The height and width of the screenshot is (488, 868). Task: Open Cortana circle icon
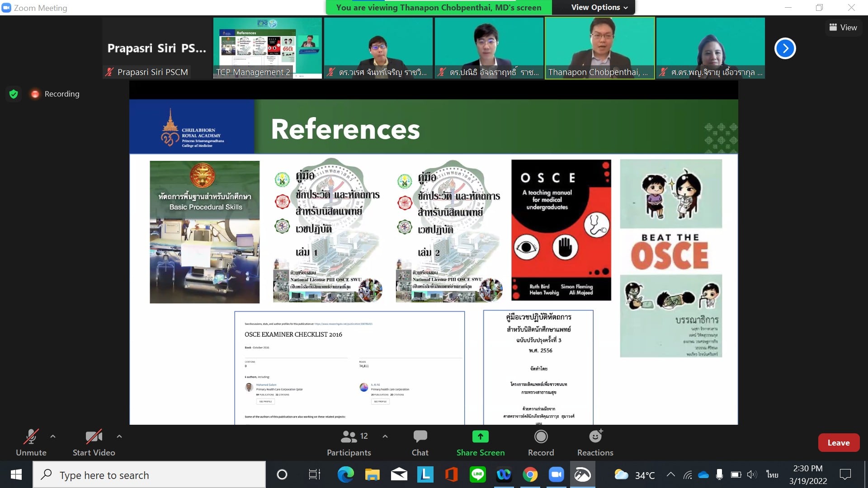pyautogui.click(x=282, y=474)
